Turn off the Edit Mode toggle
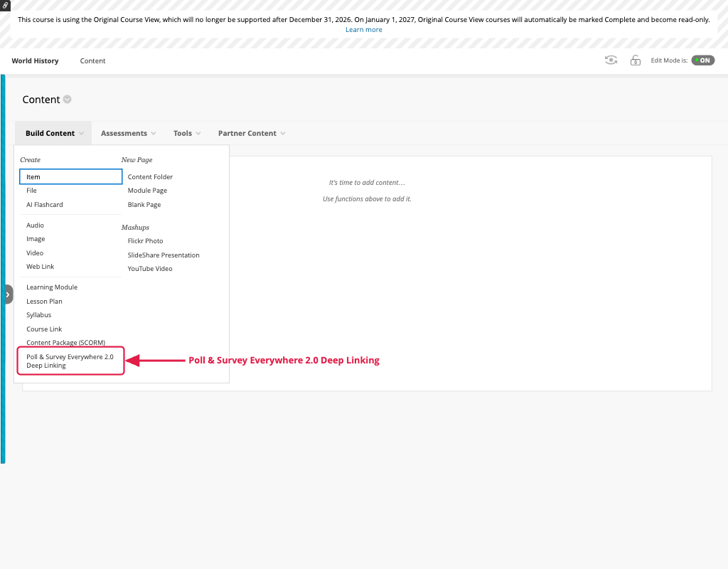Screen dimensions: 728x569 [702, 60]
